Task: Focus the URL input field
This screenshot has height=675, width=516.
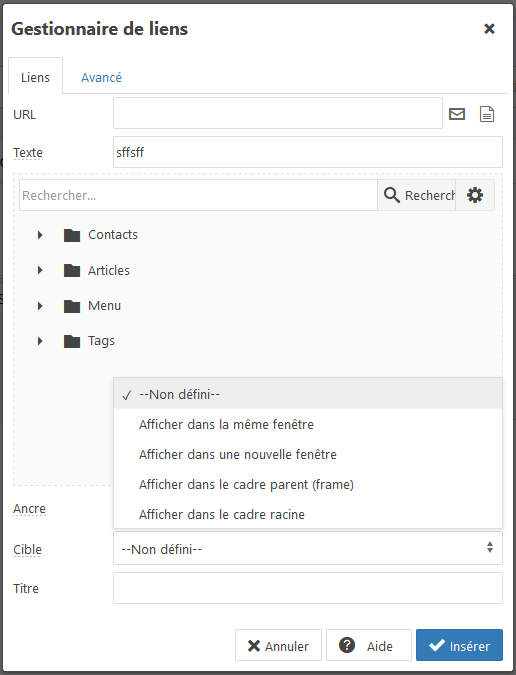Action: click(x=278, y=113)
